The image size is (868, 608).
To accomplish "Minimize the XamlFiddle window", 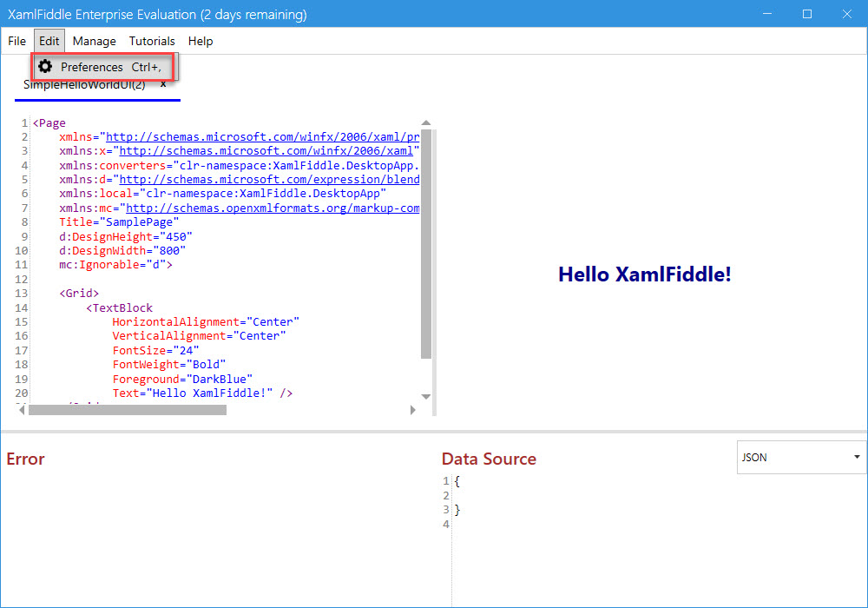I will (x=767, y=14).
